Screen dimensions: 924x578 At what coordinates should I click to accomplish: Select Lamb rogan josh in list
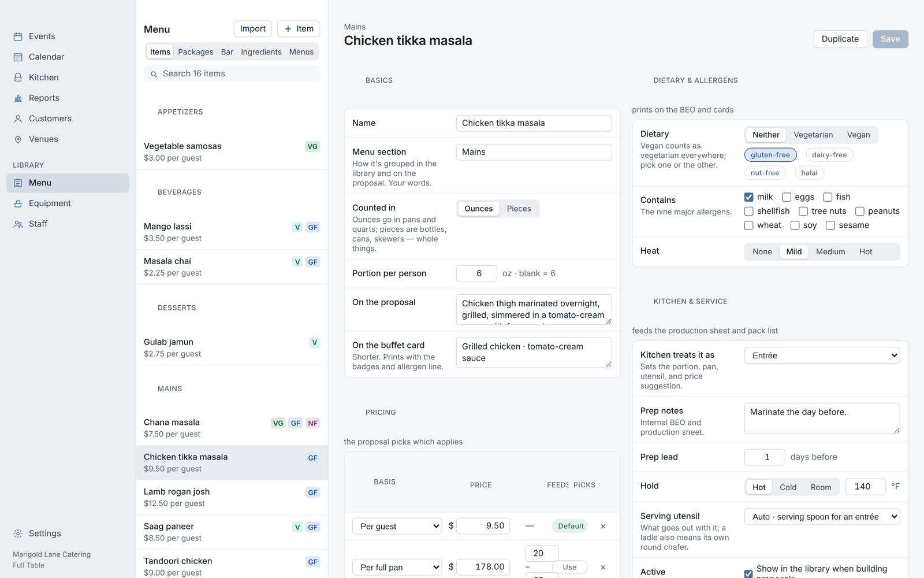[232, 498]
